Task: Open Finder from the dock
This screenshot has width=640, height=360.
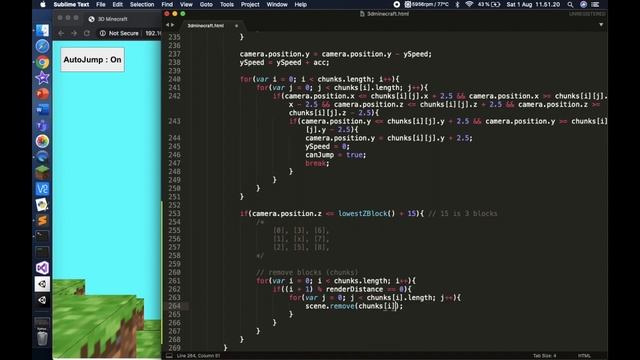Action: coord(42,30)
